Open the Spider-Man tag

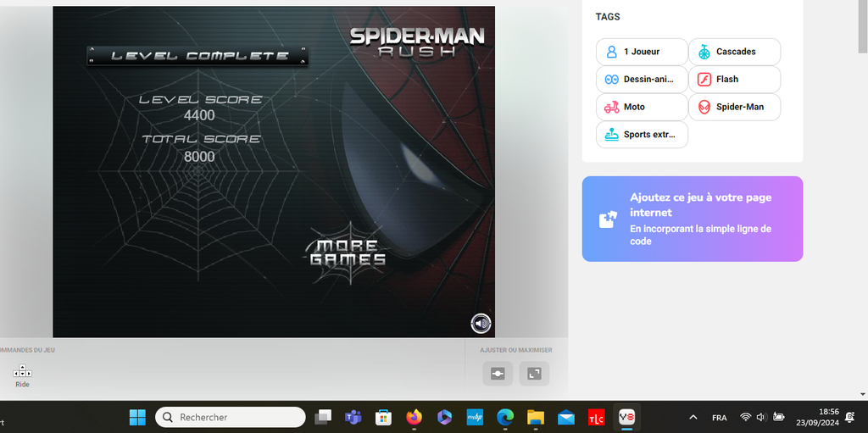point(735,107)
